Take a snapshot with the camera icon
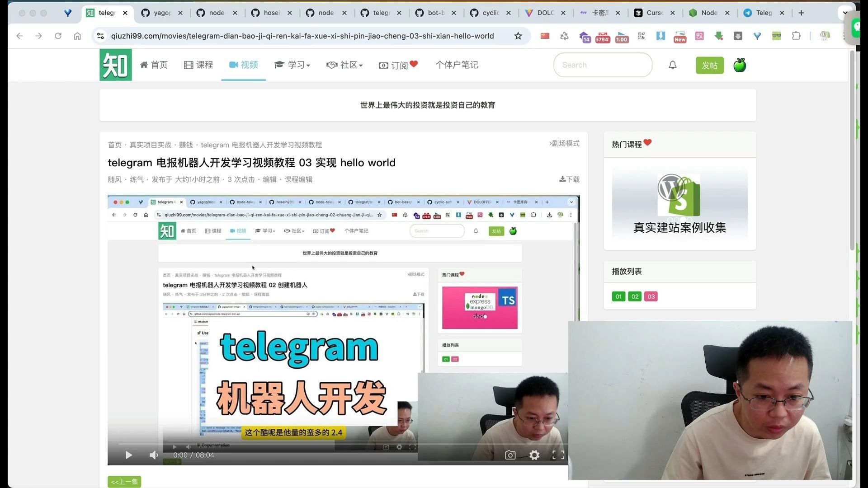868x488 pixels. tap(510, 455)
